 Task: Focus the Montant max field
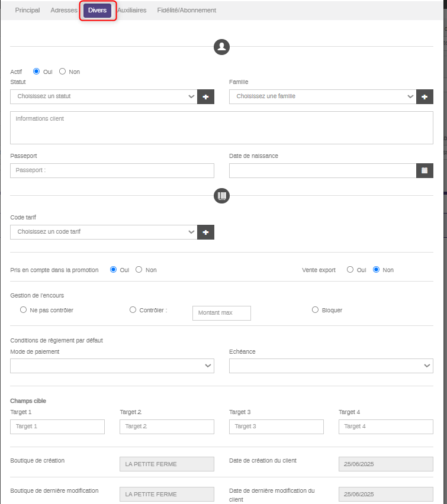(221, 313)
